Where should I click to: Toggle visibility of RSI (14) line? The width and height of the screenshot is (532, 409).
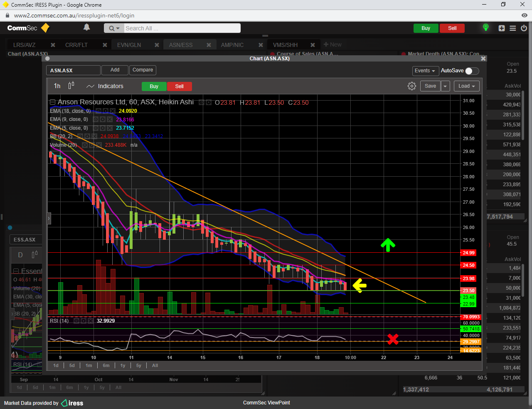(76, 321)
